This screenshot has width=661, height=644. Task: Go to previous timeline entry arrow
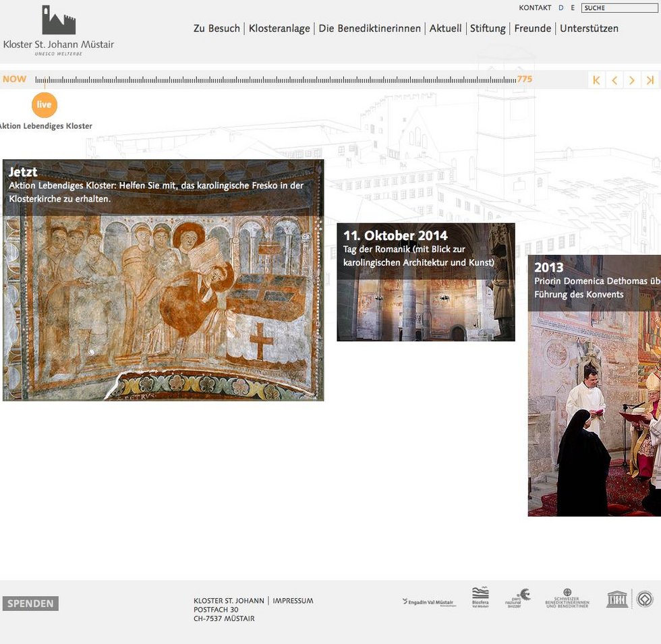pos(614,80)
